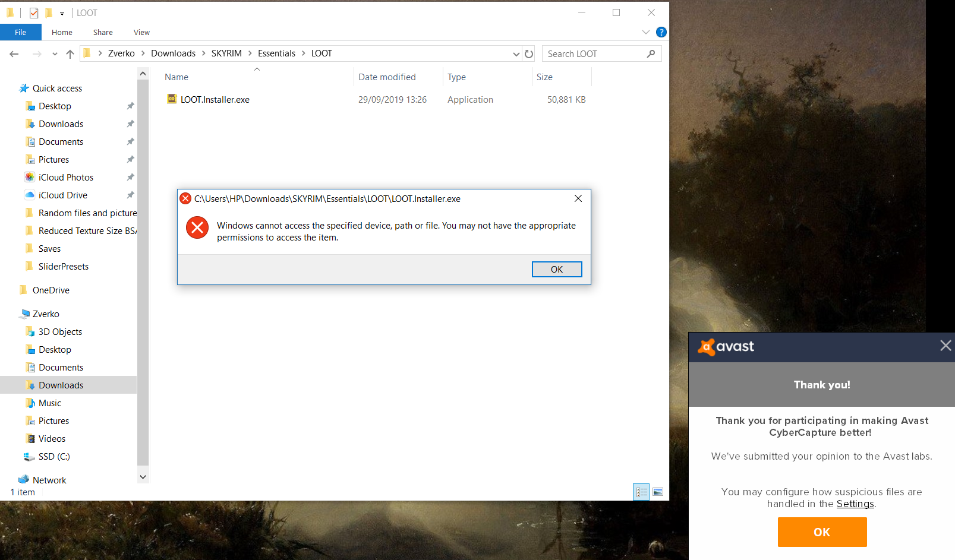Click the search magnifier icon

point(651,54)
